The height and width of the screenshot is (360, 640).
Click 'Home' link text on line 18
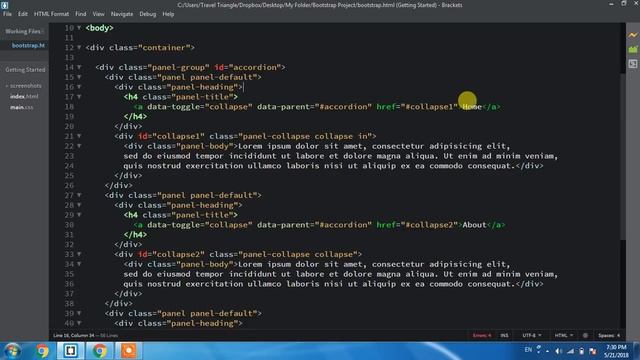tap(472, 107)
